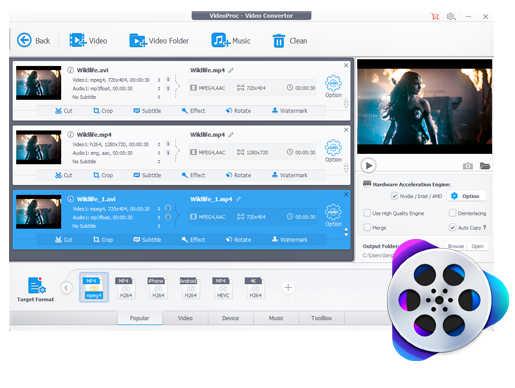
Task: Remove Wildlife_1.avi from the list
Action: 346,194
